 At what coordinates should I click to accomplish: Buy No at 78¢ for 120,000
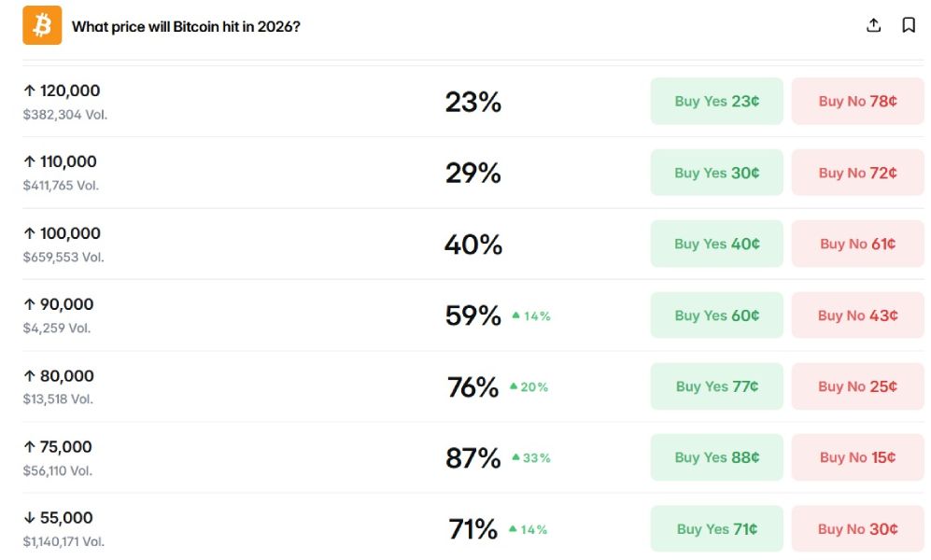pos(857,102)
